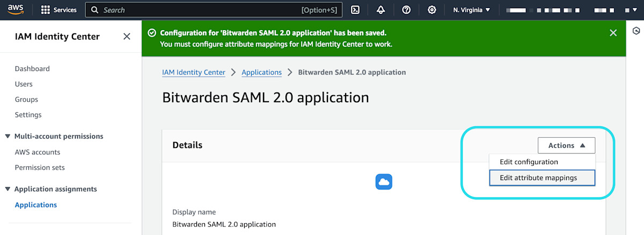The height and width of the screenshot is (235, 644).
Task: Click the AWS logo home icon
Action: point(15,10)
